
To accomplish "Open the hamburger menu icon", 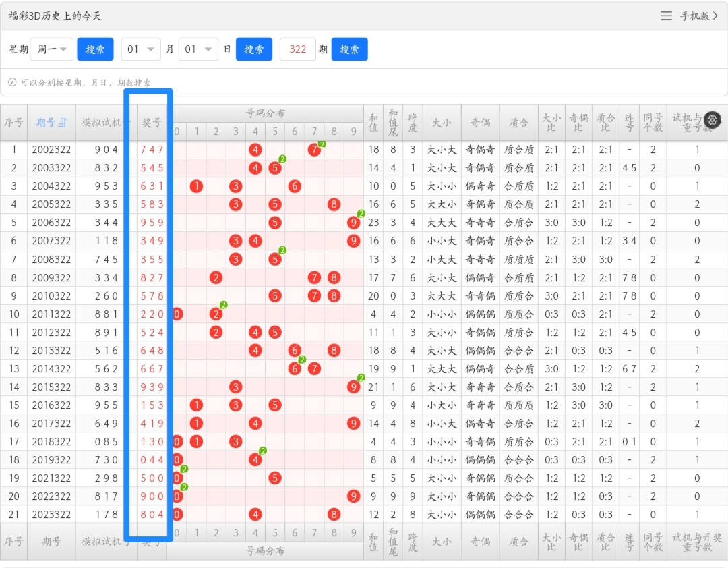I will tap(666, 16).
